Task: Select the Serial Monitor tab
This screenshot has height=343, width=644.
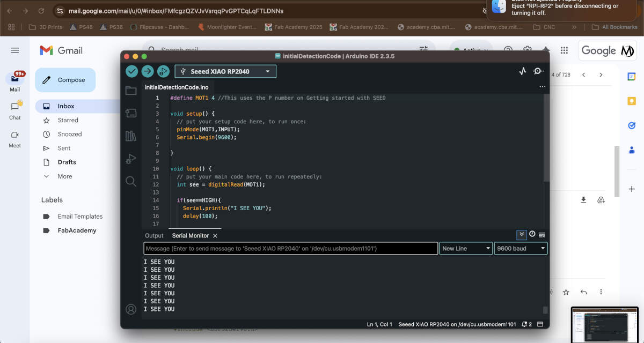Action: pos(191,236)
